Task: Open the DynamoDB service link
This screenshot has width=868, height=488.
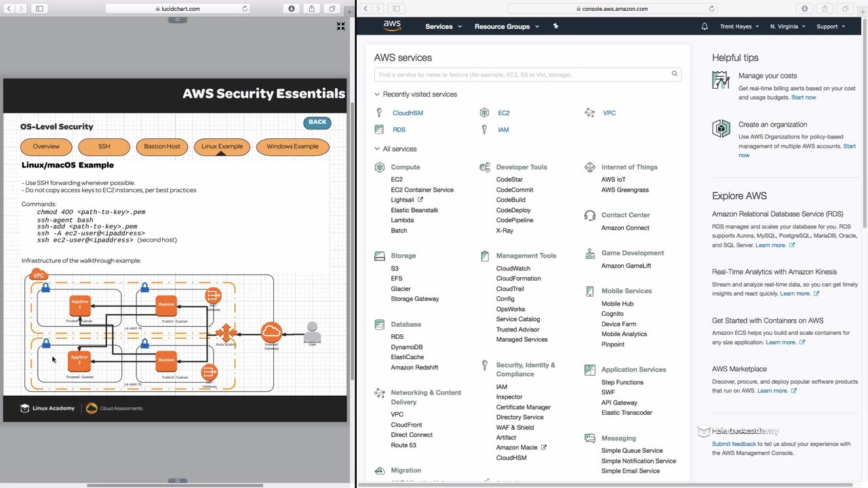Action: (407, 347)
